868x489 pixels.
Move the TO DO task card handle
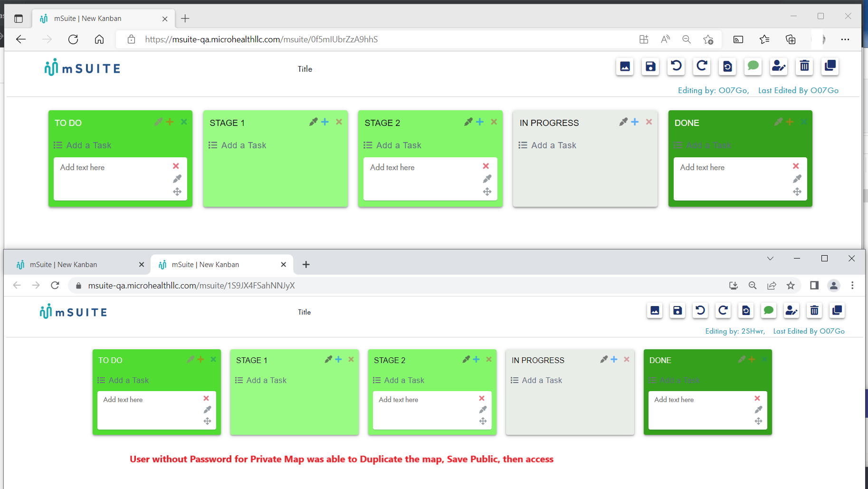point(177,192)
